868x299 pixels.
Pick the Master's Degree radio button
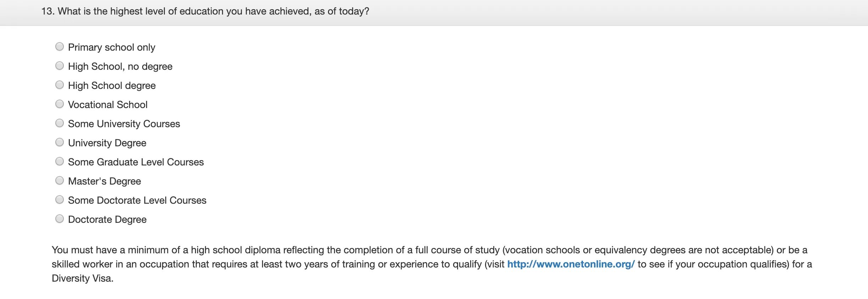pyautogui.click(x=60, y=181)
